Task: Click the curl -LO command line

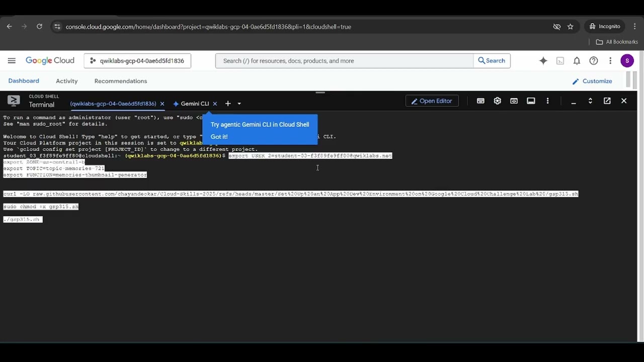Action: tap(291, 194)
